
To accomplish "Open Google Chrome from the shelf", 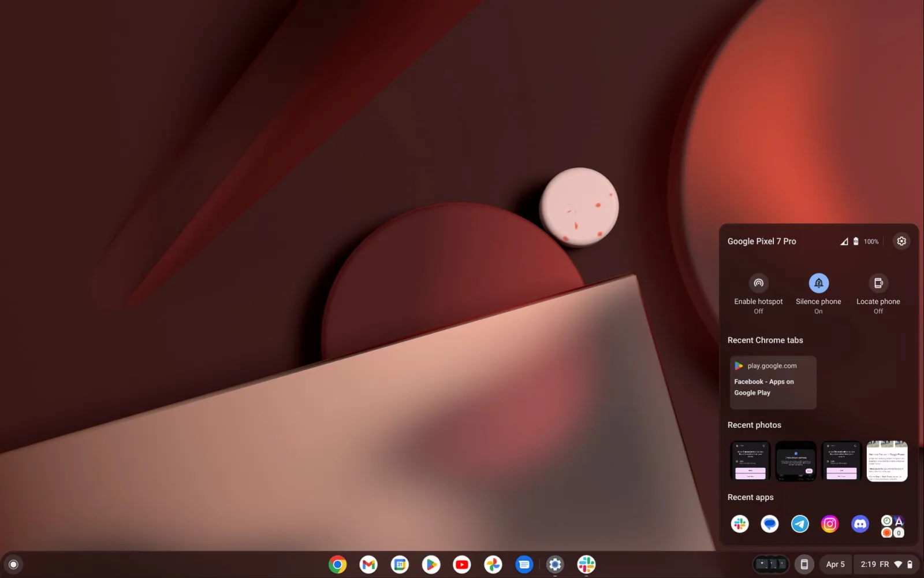I will click(338, 565).
